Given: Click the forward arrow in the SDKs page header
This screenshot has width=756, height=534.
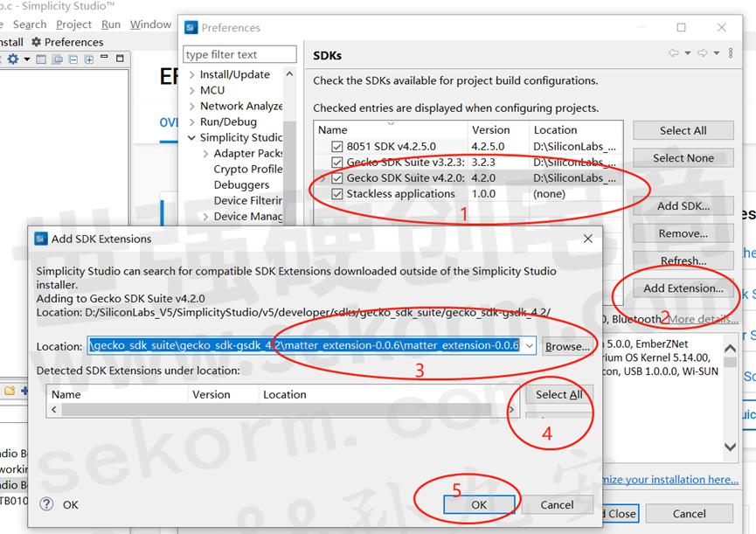Looking at the screenshot, I should coord(702,54).
